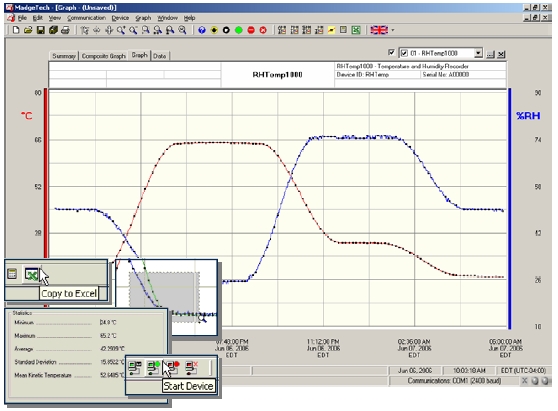Open the Edit menu

pyautogui.click(x=38, y=18)
